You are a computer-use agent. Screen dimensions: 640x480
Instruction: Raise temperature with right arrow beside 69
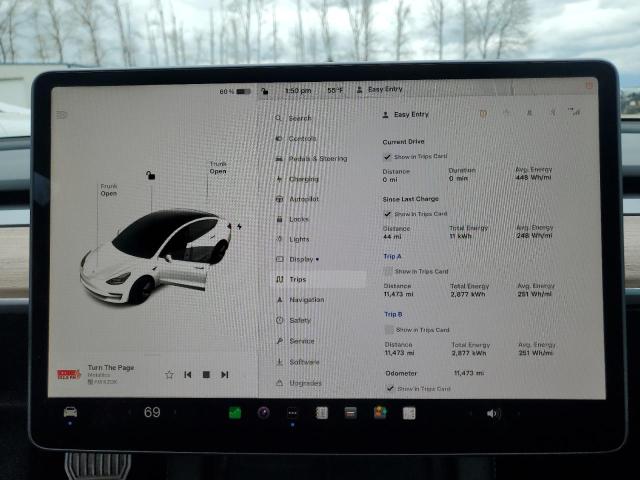coord(175,412)
